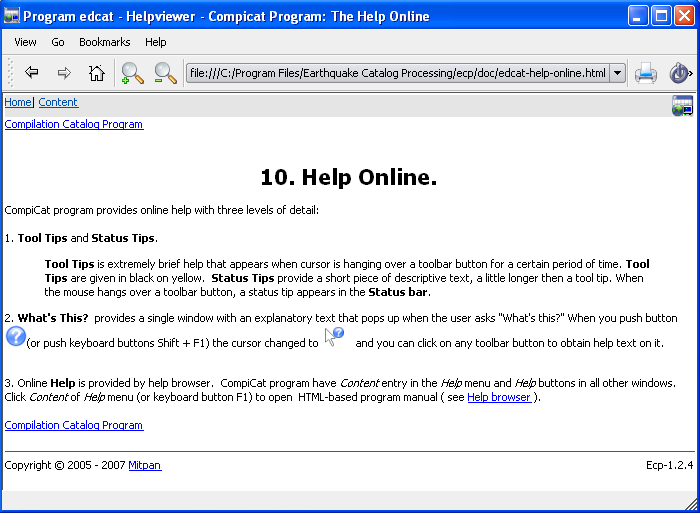Follow the Help browser link
The image size is (700, 513).
499,397
